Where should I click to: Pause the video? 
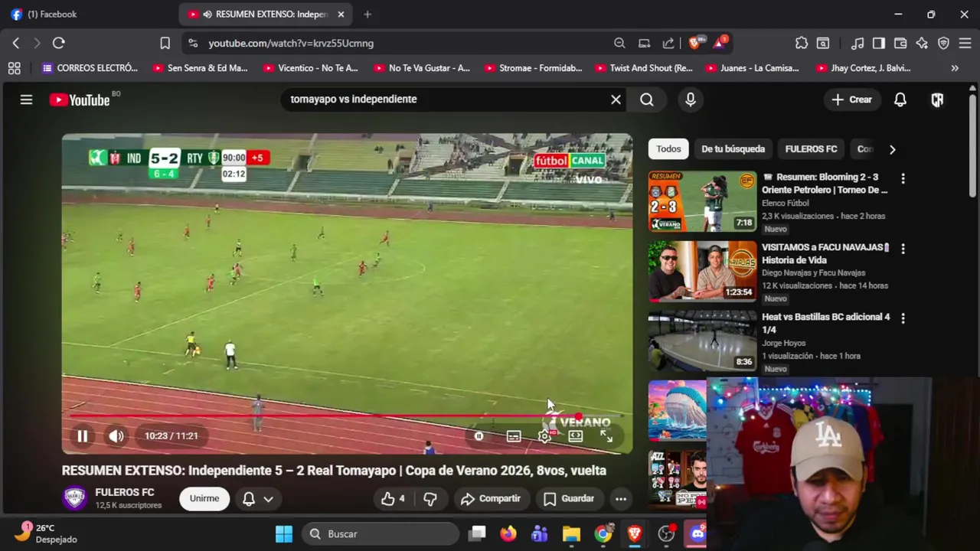[82, 436]
